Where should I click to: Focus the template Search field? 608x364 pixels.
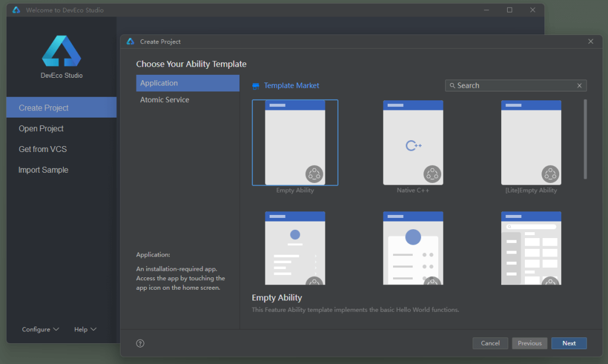click(515, 86)
